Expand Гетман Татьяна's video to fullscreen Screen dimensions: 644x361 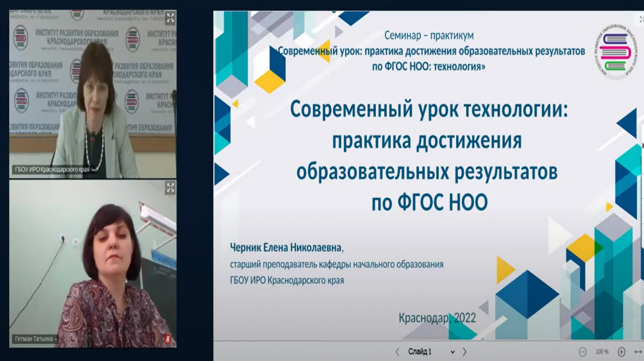[x=170, y=188]
